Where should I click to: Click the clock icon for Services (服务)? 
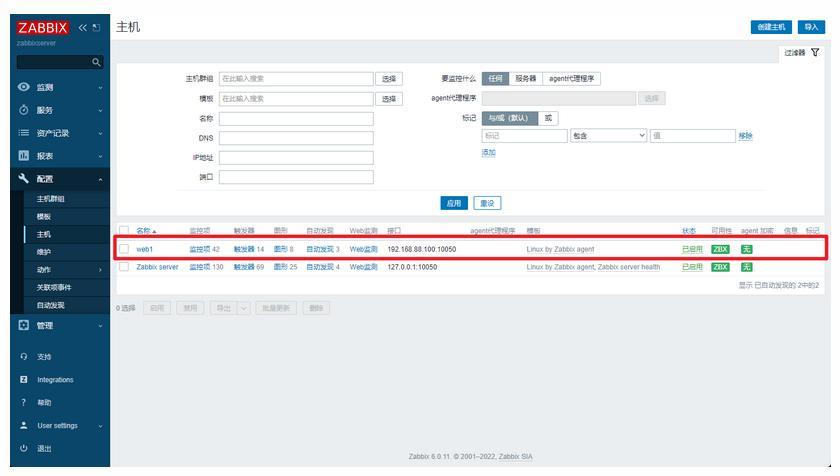tap(24, 110)
